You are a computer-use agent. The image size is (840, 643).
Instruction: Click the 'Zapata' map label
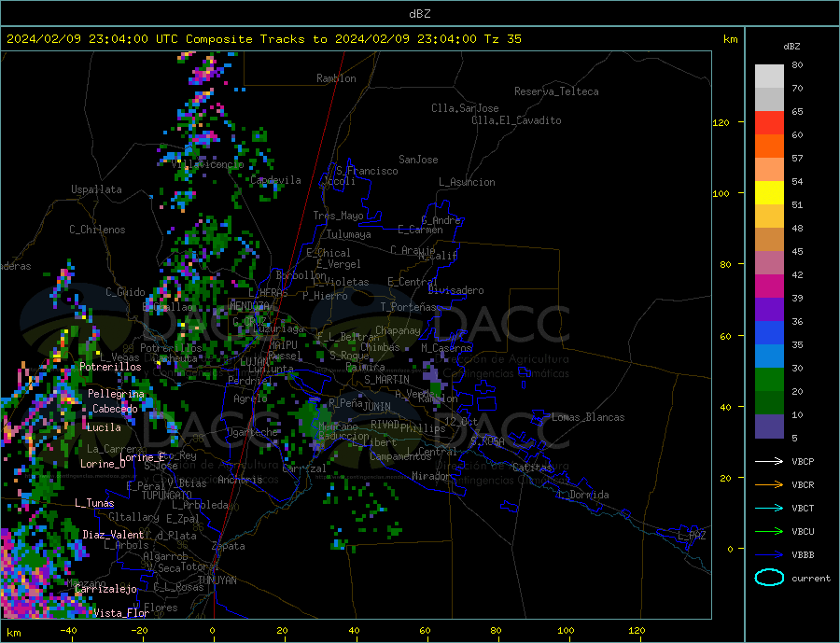(x=229, y=547)
